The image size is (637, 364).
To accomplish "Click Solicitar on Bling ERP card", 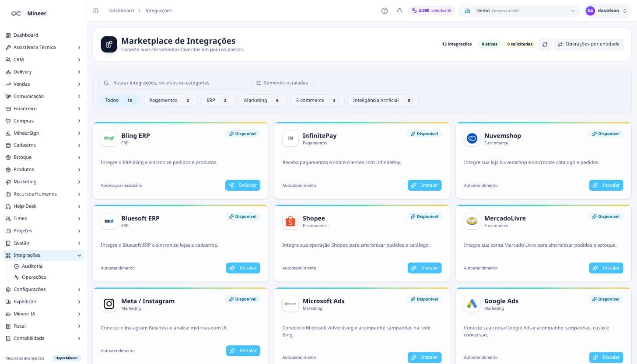I will pyautogui.click(x=243, y=185).
